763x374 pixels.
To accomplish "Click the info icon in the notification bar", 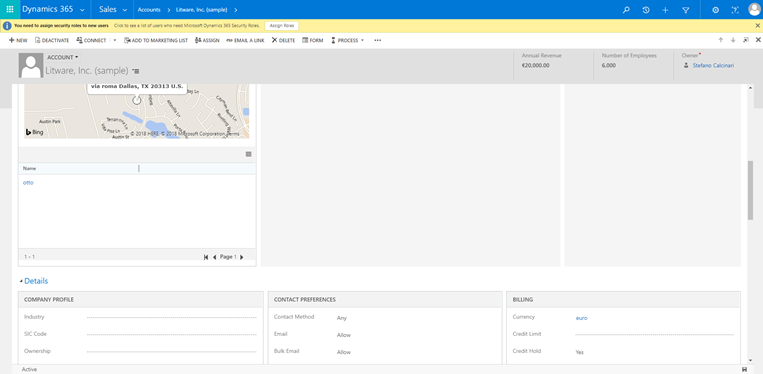I will (x=7, y=26).
